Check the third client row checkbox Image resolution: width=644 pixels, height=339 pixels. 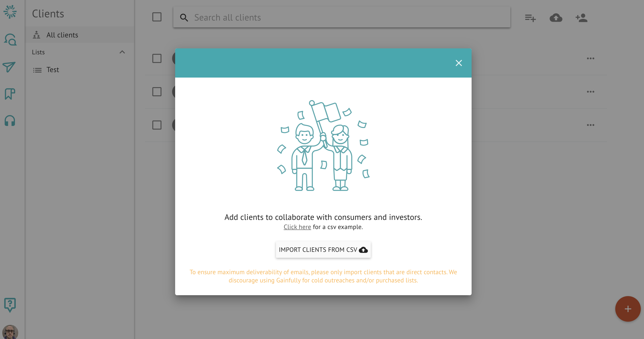pos(157,125)
